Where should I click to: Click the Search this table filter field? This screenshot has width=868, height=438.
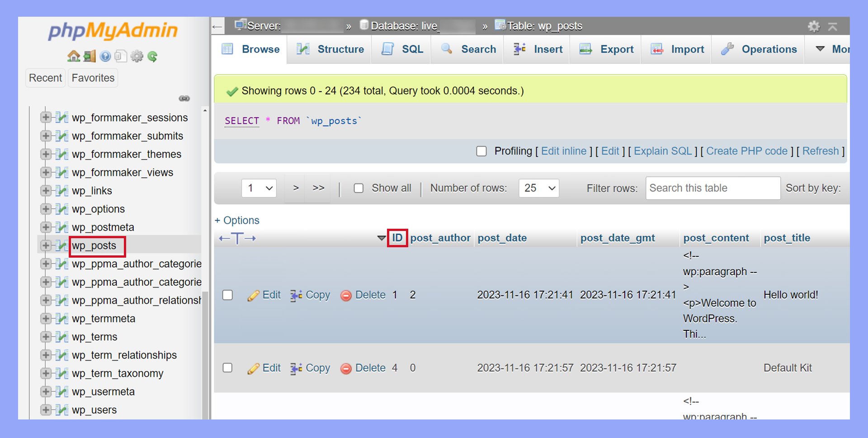(712, 188)
